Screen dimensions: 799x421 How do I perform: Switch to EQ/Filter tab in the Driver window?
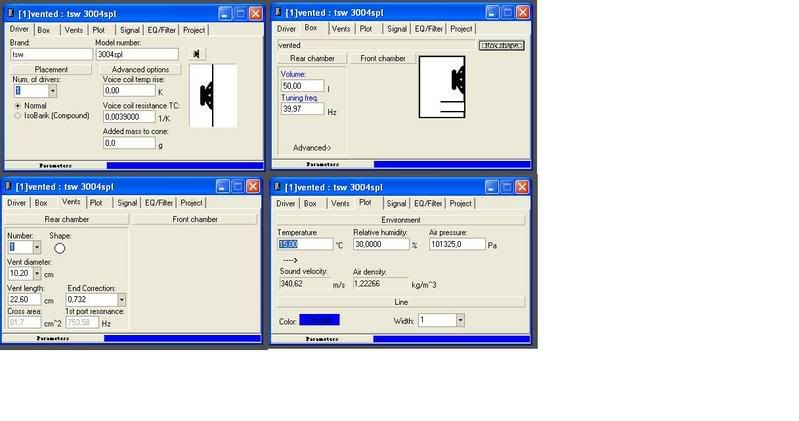point(159,30)
